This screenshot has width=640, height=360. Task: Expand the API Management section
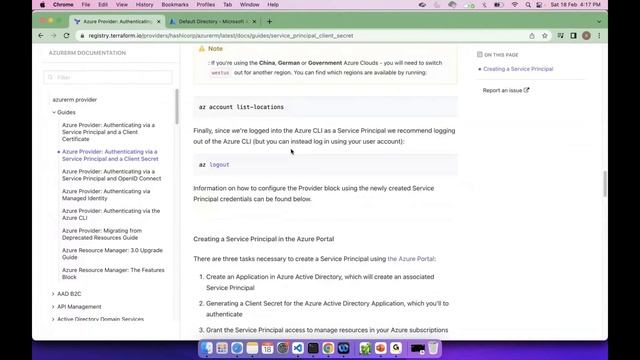pos(53,307)
